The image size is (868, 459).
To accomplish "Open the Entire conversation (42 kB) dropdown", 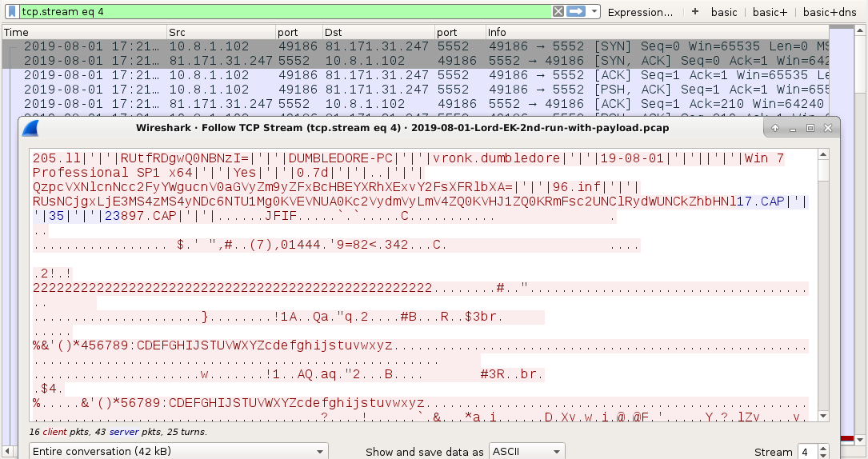I will [178, 451].
